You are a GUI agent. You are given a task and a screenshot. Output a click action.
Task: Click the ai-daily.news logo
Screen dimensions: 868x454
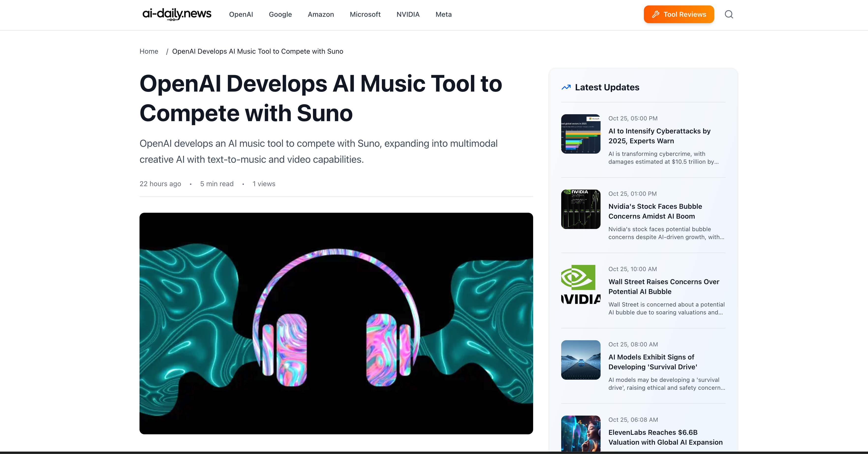coord(177,14)
